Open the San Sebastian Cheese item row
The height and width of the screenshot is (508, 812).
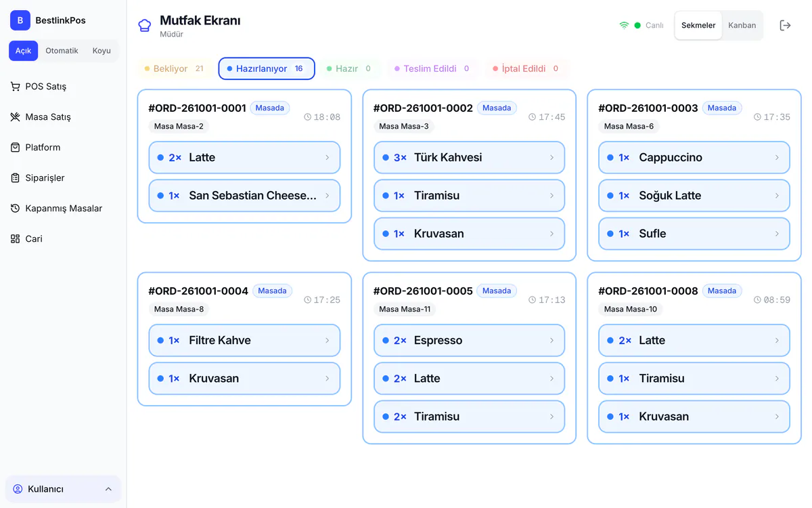(x=244, y=196)
